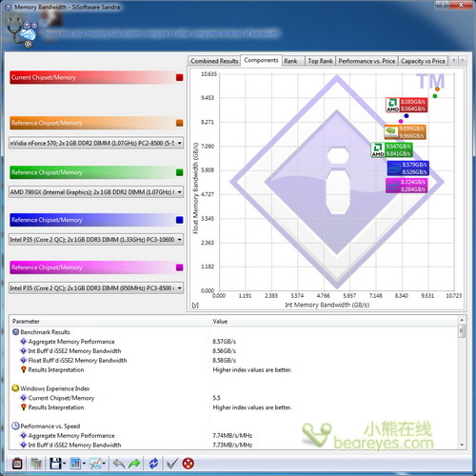The width and height of the screenshot is (476, 476).
Task: Click the Intel logo on magenta chart label
Action: (x=393, y=186)
